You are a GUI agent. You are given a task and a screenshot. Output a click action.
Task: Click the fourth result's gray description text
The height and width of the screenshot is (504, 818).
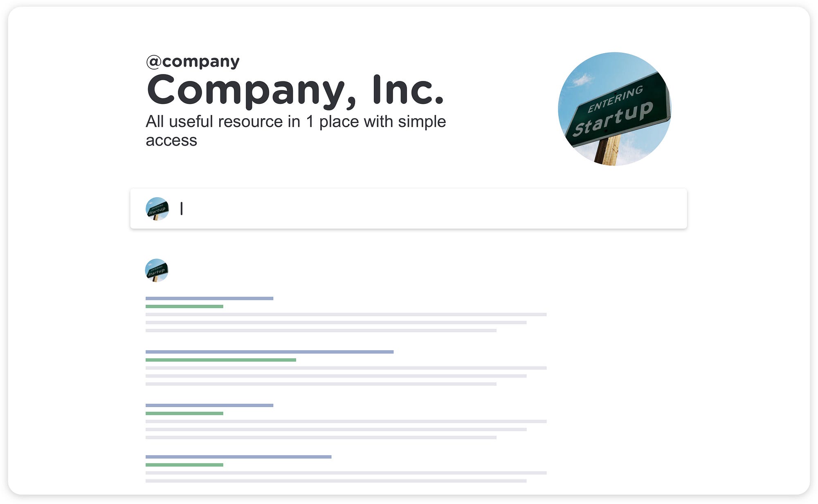pyautogui.click(x=346, y=477)
